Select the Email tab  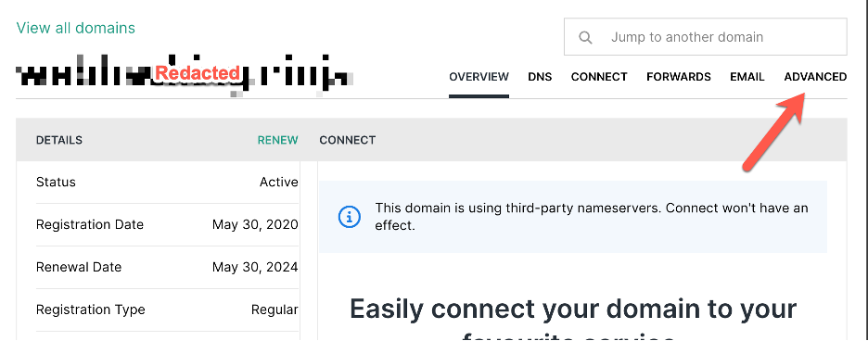coord(747,77)
